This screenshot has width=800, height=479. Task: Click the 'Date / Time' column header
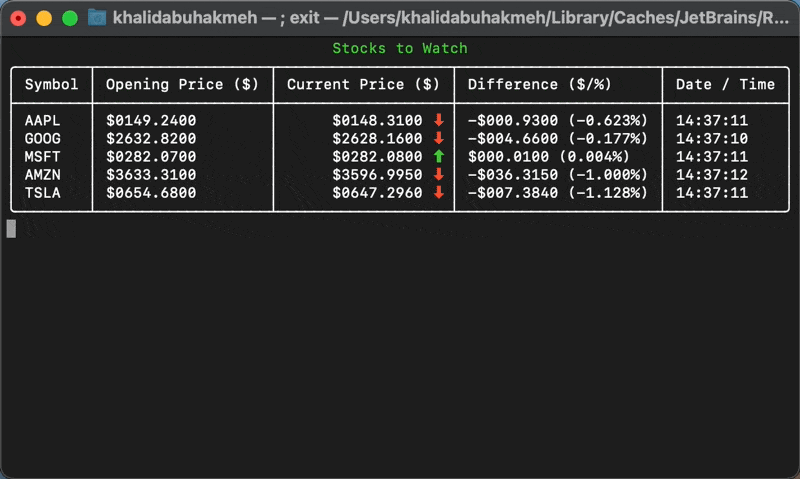point(726,84)
